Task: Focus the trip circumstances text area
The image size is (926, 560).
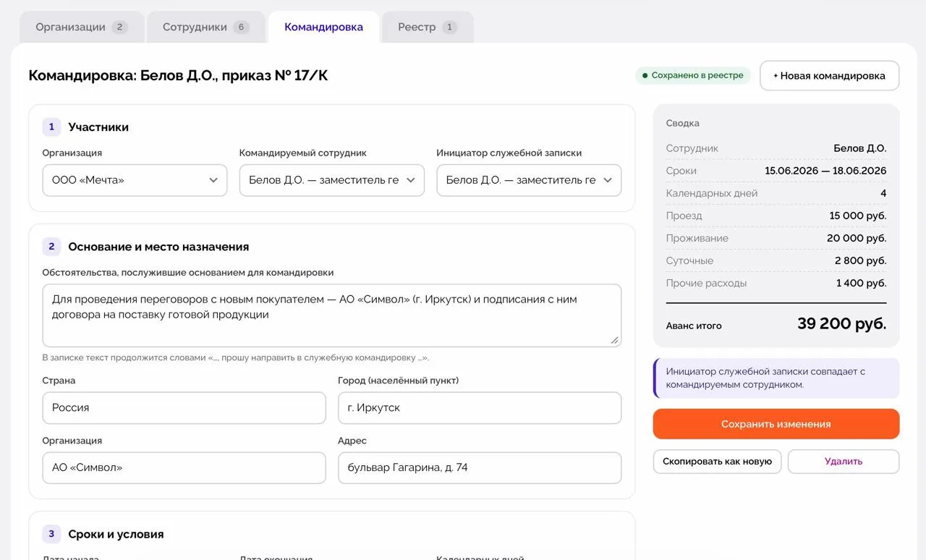Action: point(332,315)
